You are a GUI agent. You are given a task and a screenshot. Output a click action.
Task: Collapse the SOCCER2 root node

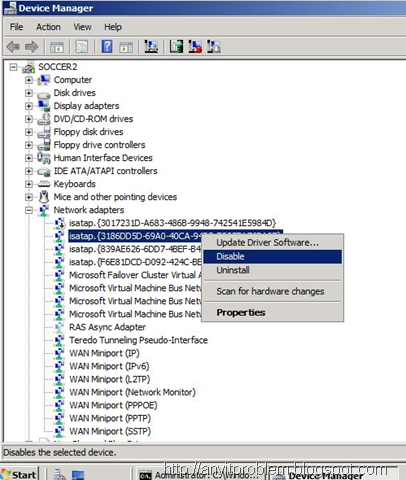coord(13,67)
